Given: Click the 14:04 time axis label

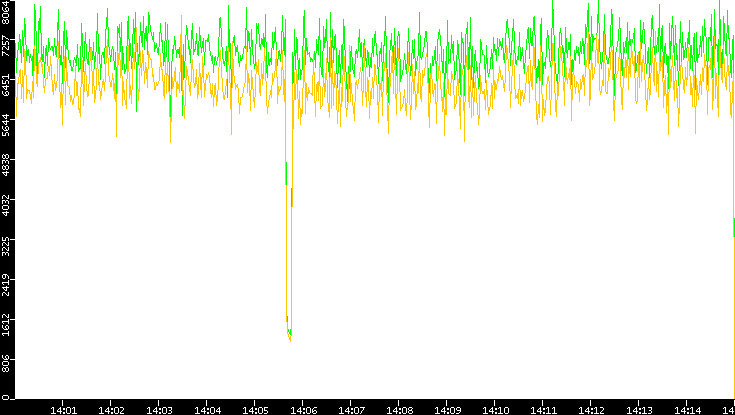Looking at the screenshot, I should [x=207, y=410].
